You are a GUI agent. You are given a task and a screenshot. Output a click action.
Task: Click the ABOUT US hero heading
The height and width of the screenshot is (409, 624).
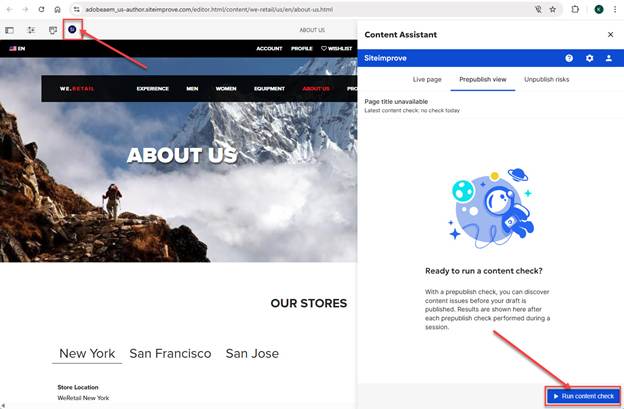pyautogui.click(x=182, y=155)
